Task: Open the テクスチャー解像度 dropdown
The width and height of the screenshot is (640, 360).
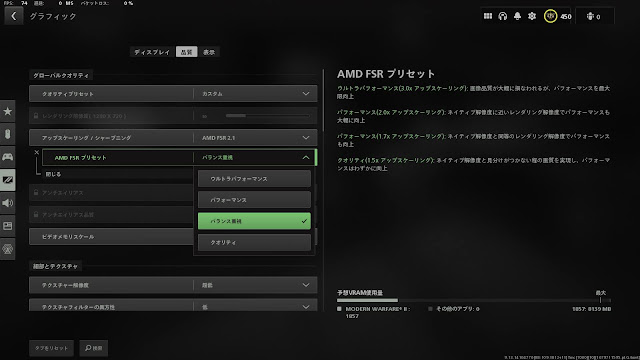Action: [x=173, y=285]
